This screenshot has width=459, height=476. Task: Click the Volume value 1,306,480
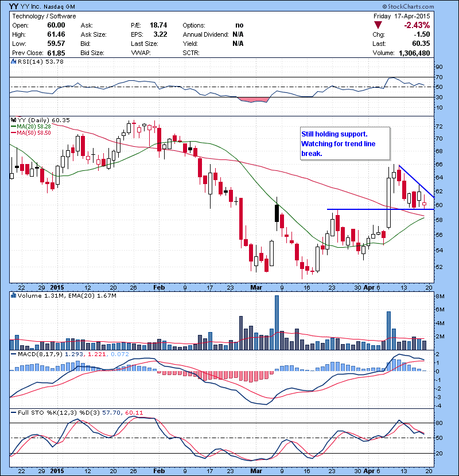pos(414,53)
